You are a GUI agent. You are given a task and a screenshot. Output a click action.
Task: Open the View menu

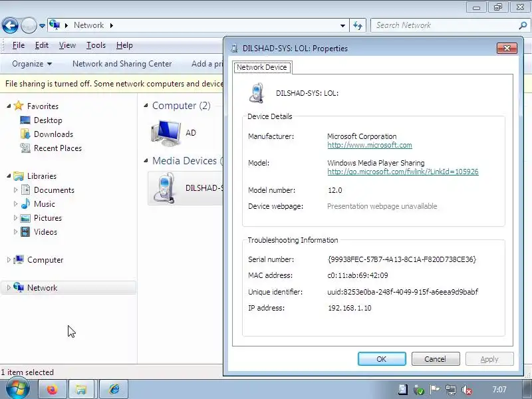click(67, 45)
